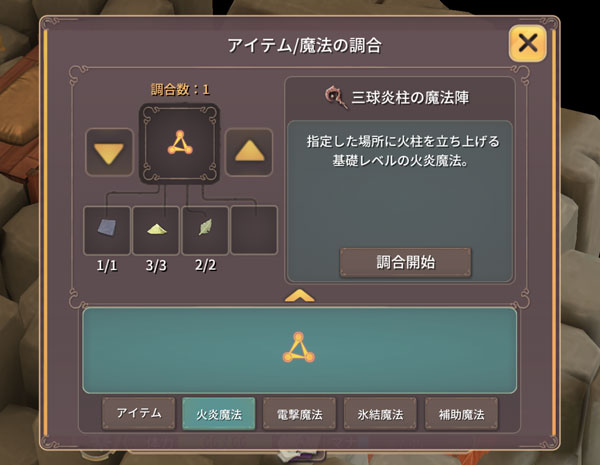
Task: Decrease the crafting count with the down arrow
Action: pos(109,152)
